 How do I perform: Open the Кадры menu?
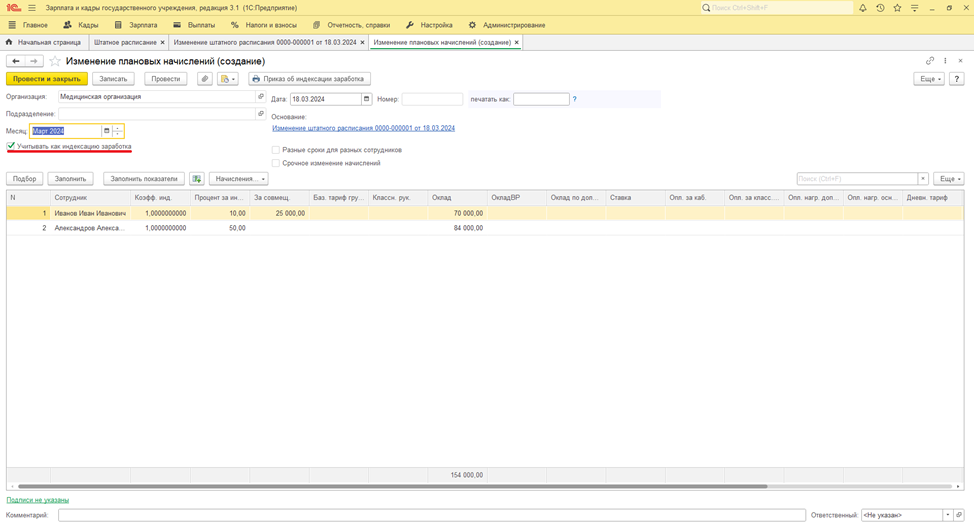[x=81, y=25]
